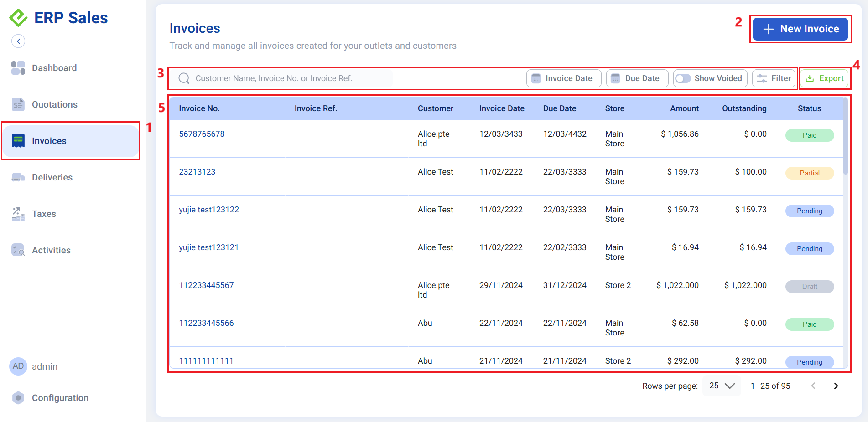Image resolution: width=868 pixels, height=422 pixels.
Task: Open invoice 5678765678
Action: click(x=202, y=134)
